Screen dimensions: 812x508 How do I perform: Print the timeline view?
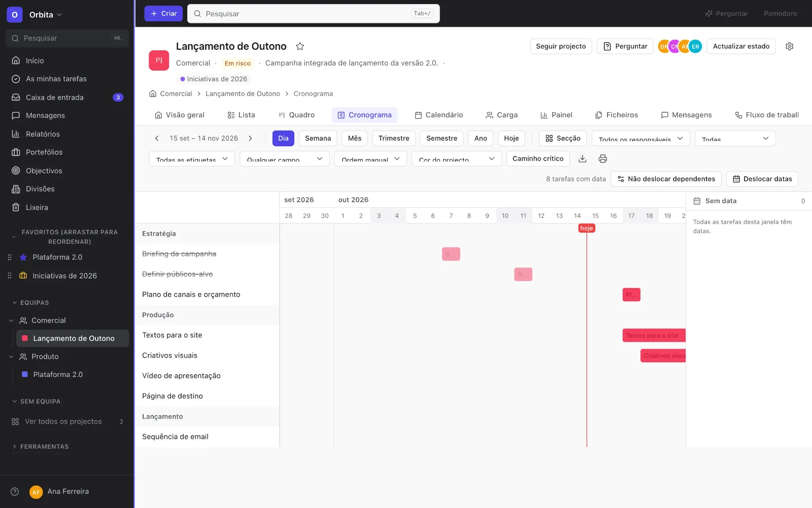click(602, 158)
